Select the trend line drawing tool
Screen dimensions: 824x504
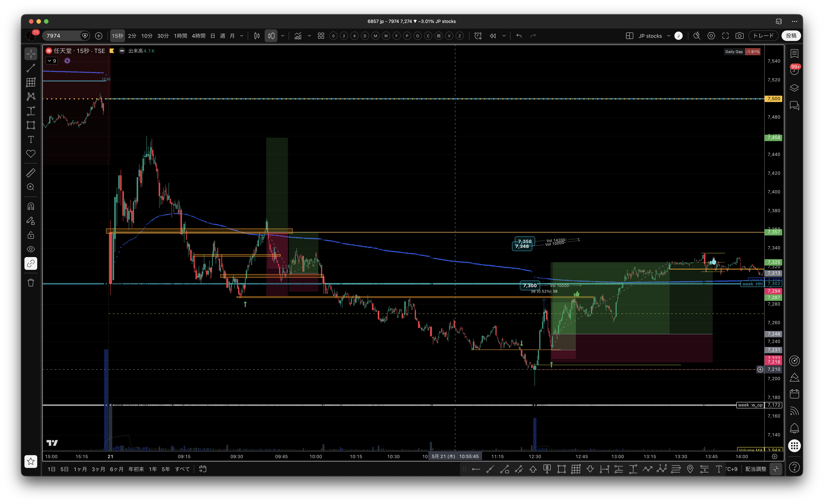pyautogui.click(x=31, y=68)
